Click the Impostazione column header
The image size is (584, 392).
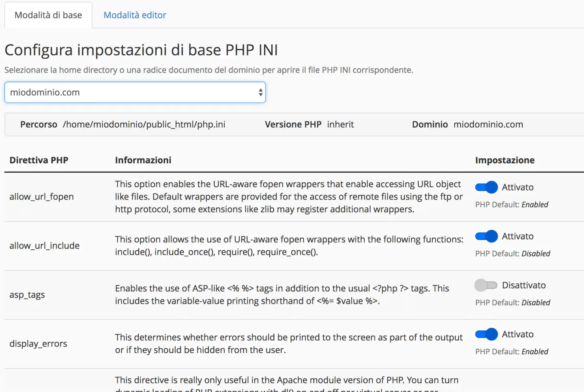(x=505, y=160)
